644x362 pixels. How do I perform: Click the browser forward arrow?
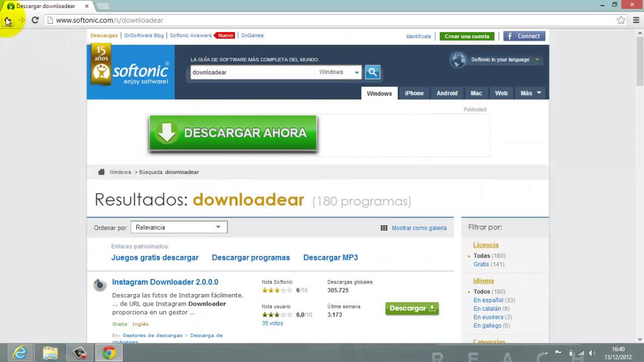point(21,20)
